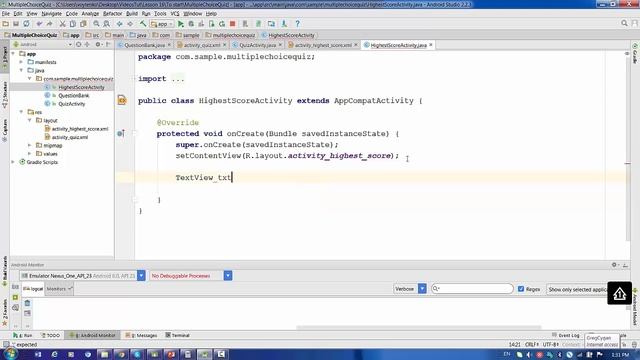Collapse the app node in project tree
This screenshot has height=360, width=640.
click(x=13, y=54)
